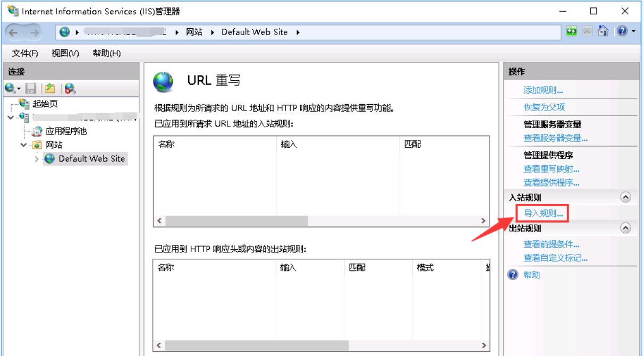Click outbound list scroll left arrow

[159, 345]
